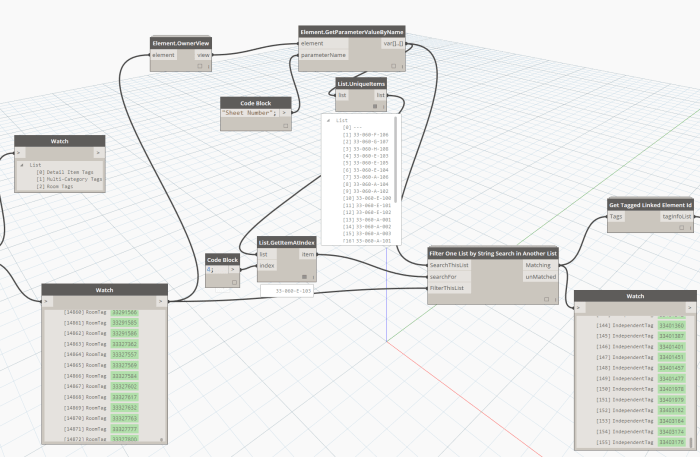Click the "Sheet Number" code block text field
Screen dimensions: 700x457
tap(250, 114)
